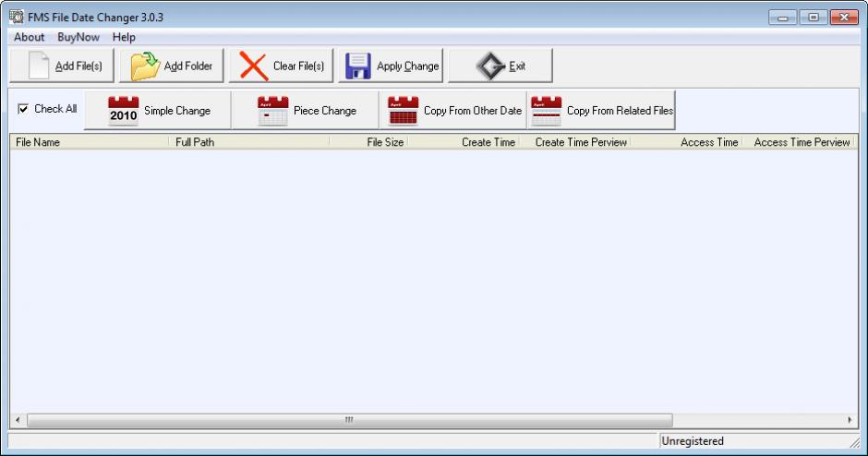868x456 pixels.
Task: Open the Help menu
Action: [x=124, y=37]
